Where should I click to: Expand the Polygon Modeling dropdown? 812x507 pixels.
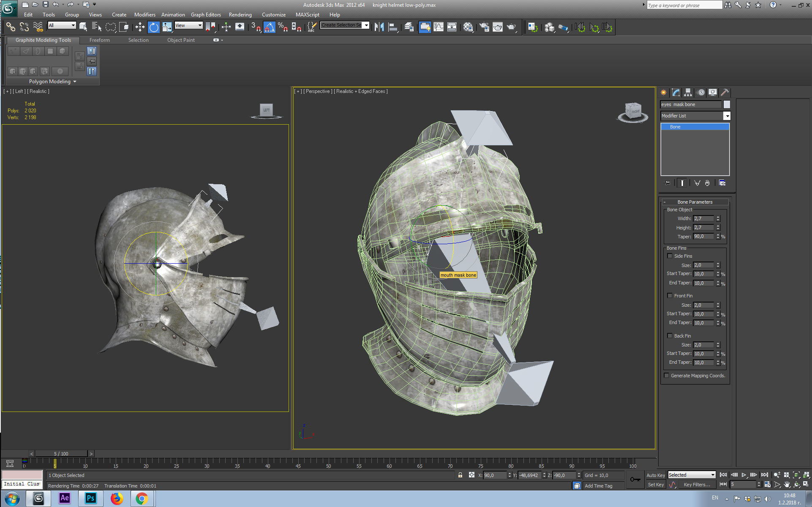(x=53, y=82)
